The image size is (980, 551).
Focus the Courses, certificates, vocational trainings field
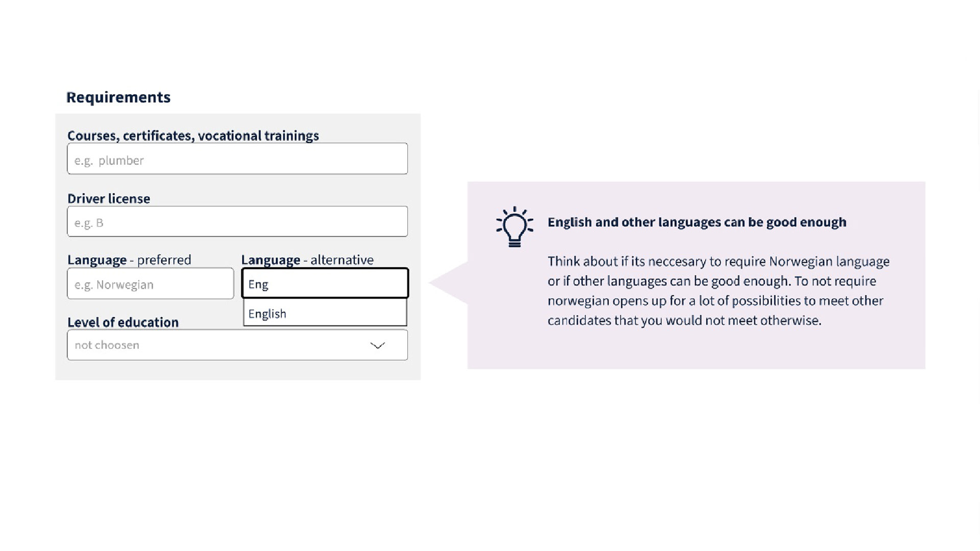click(237, 159)
